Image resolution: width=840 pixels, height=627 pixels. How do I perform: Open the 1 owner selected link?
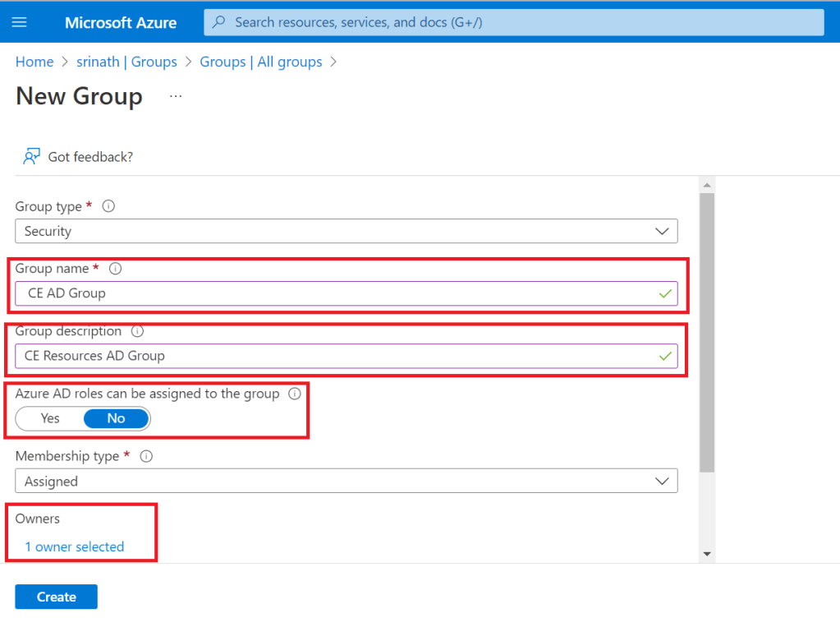(75, 547)
